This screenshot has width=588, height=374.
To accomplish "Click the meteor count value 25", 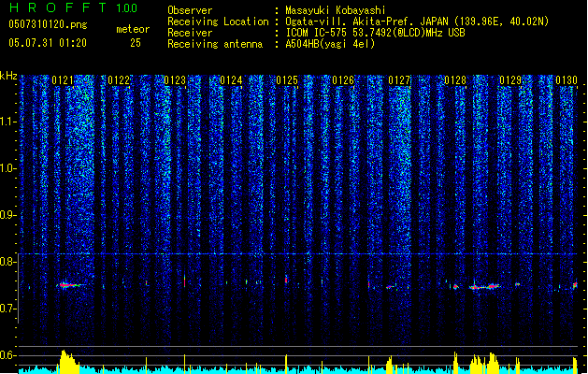I will point(136,43).
